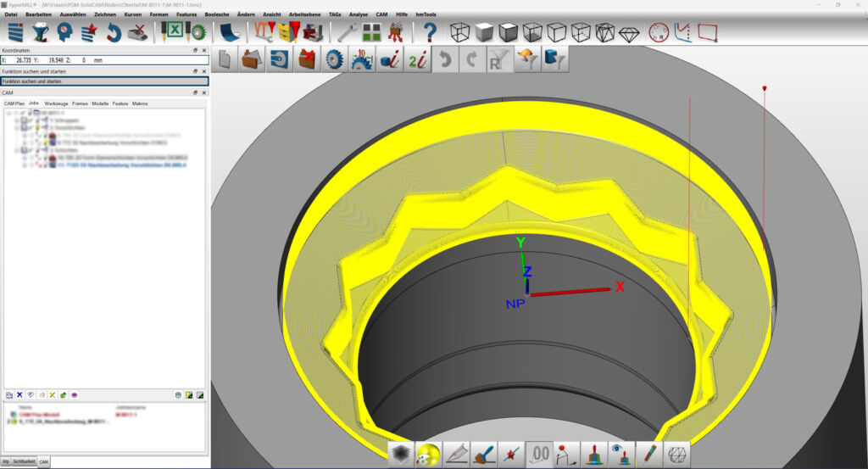The height and width of the screenshot is (469, 868).
Task: Click the Funktion suchen und starten search field
Action: click(103, 81)
